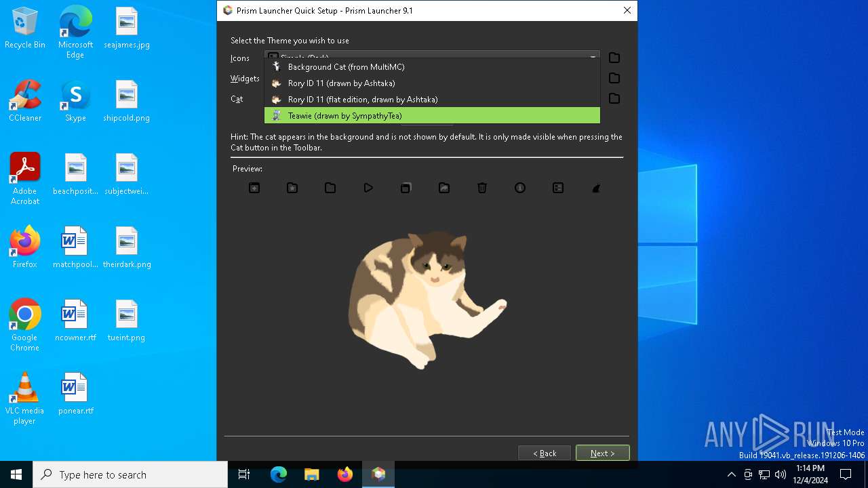The image size is (868, 488).
Task: Select the beachposit image file on desktop
Action: [75, 174]
